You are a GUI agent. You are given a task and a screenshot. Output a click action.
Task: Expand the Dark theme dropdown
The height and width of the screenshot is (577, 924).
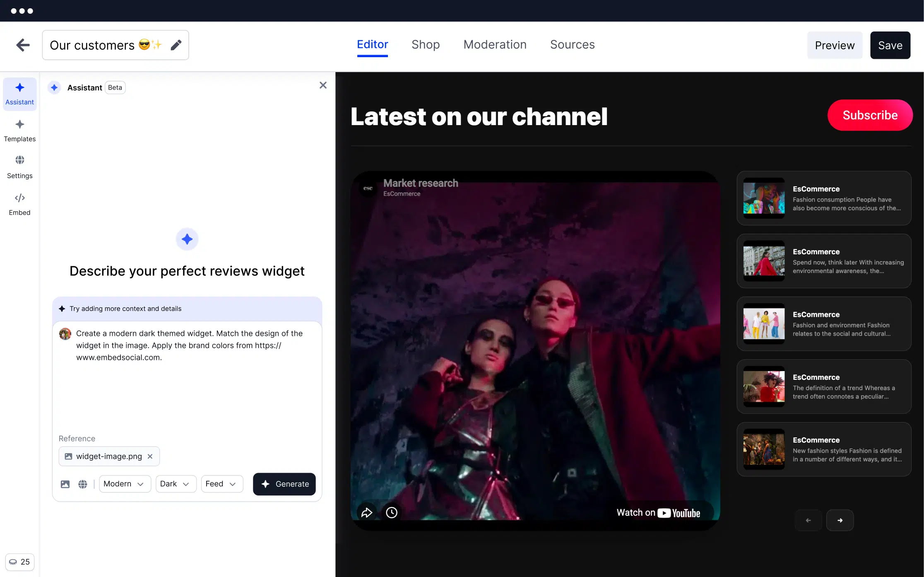[x=176, y=484]
